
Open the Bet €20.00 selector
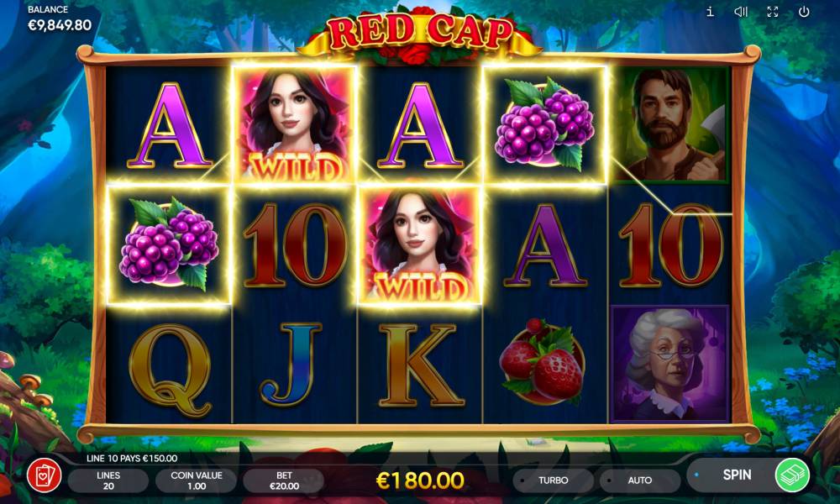tap(284, 480)
